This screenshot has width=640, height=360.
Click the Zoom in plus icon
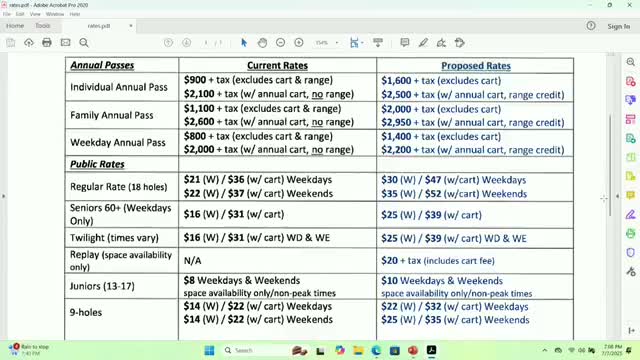(x=299, y=42)
